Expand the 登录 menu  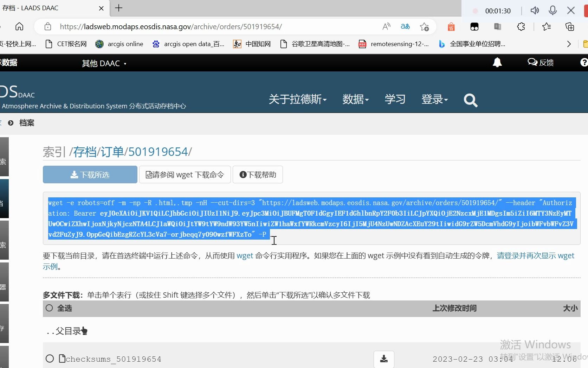[435, 99]
